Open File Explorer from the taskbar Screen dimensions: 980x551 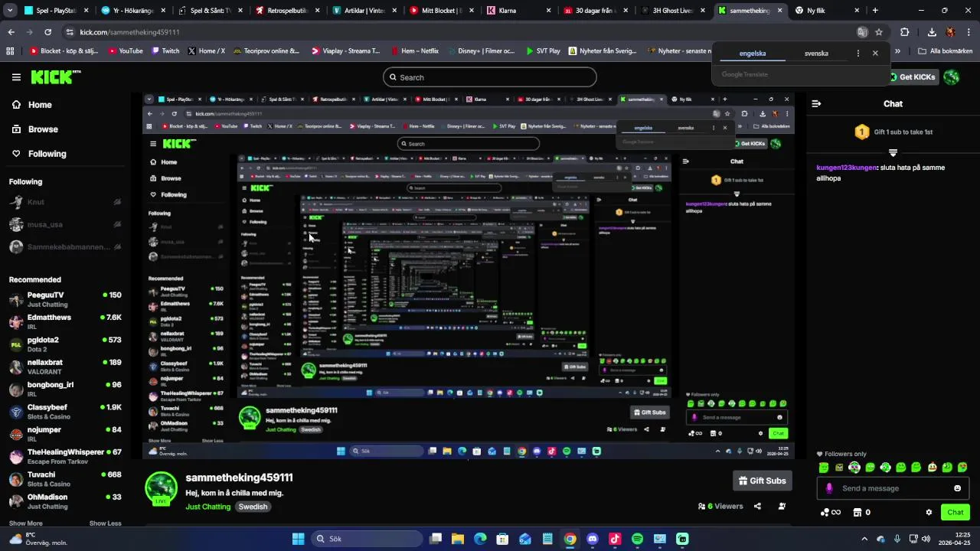457,539
